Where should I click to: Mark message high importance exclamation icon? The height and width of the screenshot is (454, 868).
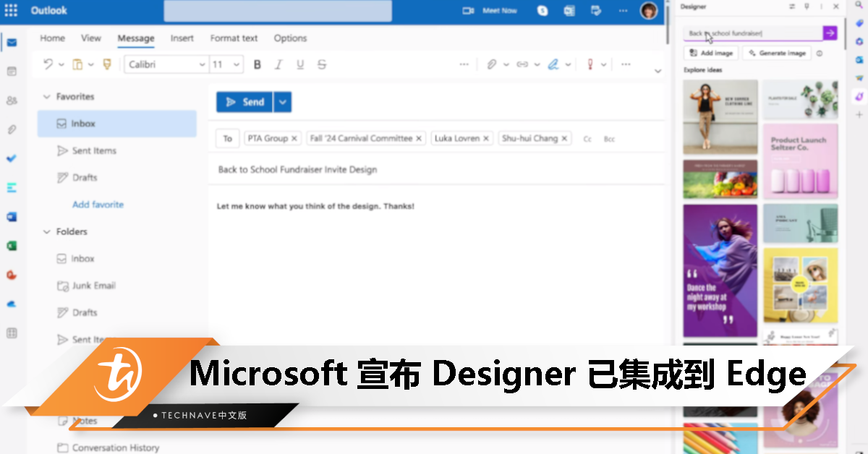click(590, 64)
